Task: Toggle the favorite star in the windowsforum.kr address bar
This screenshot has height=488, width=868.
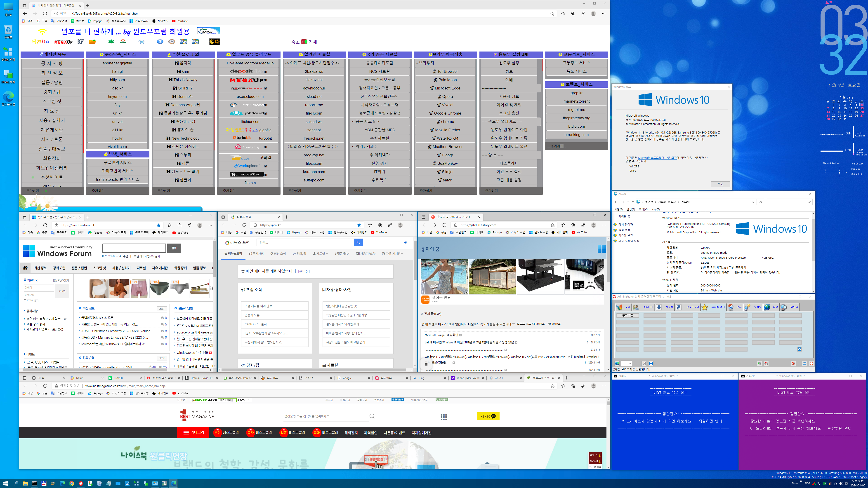Action: click(159, 225)
